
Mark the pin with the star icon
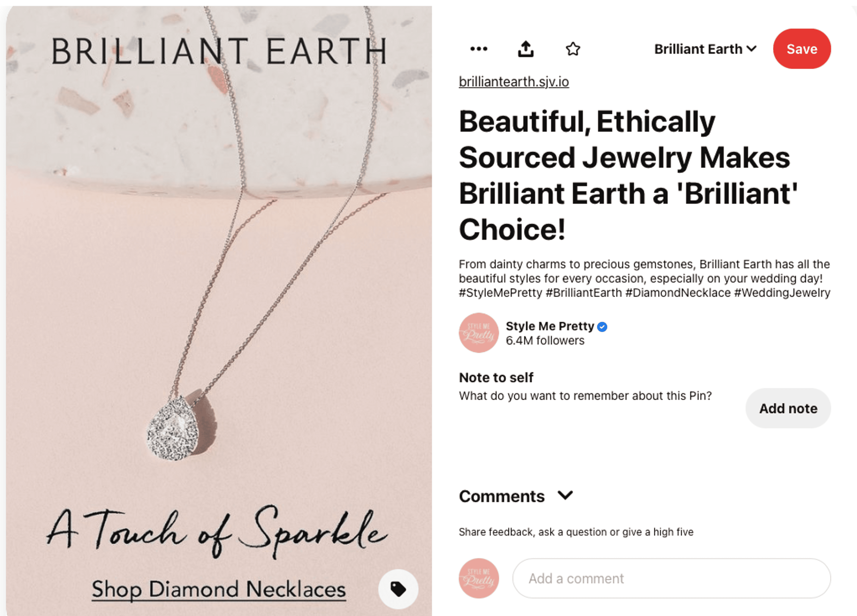pyautogui.click(x=573, y=49)
